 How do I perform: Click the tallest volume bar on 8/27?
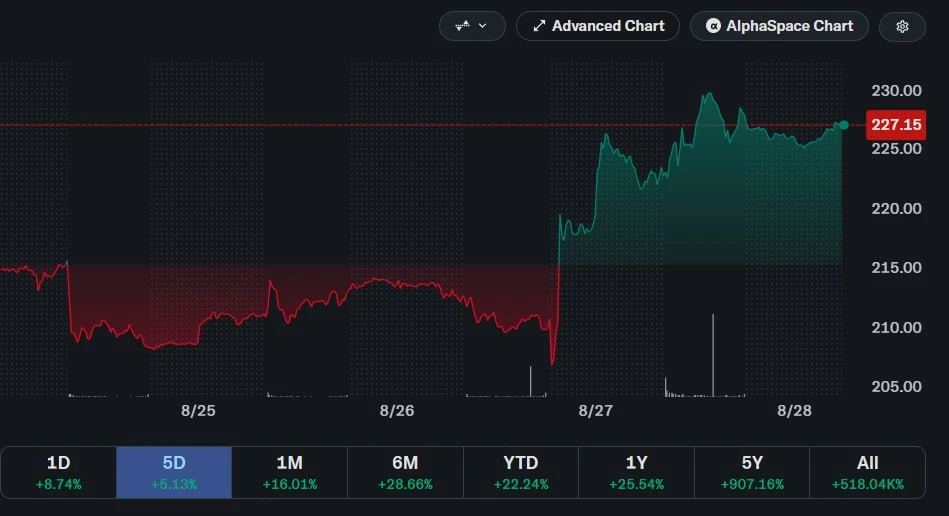[713, 355]
